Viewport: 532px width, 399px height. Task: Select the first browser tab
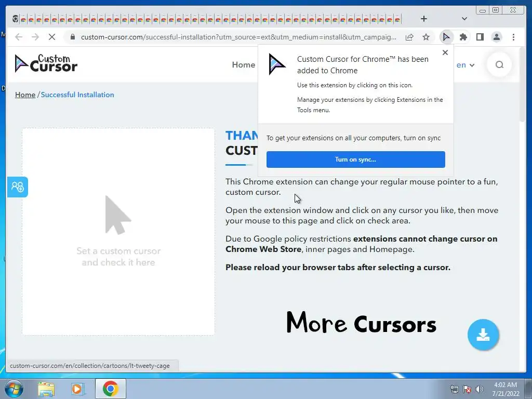[x=16, y=19]
